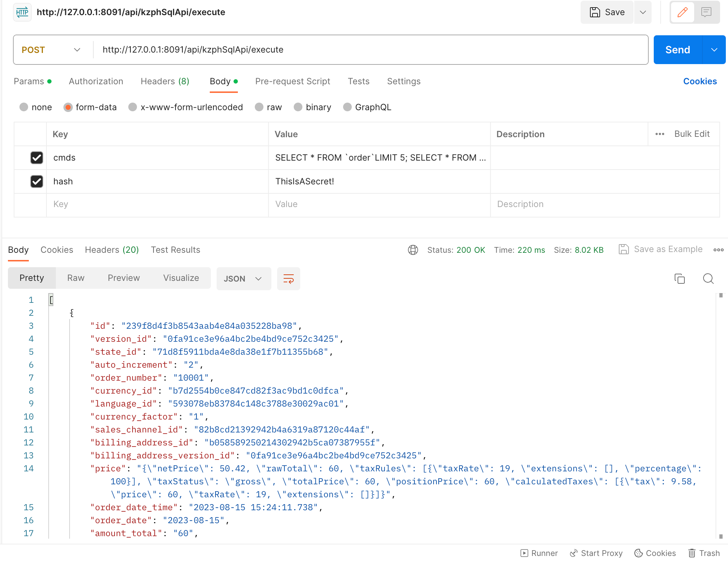
Task: Uncheck the hash row checkbox
Action: coord(37,181)
